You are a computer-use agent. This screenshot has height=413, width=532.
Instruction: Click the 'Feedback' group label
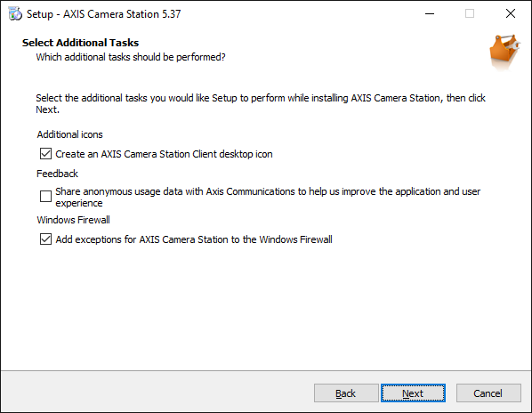[x=57, y=174]
